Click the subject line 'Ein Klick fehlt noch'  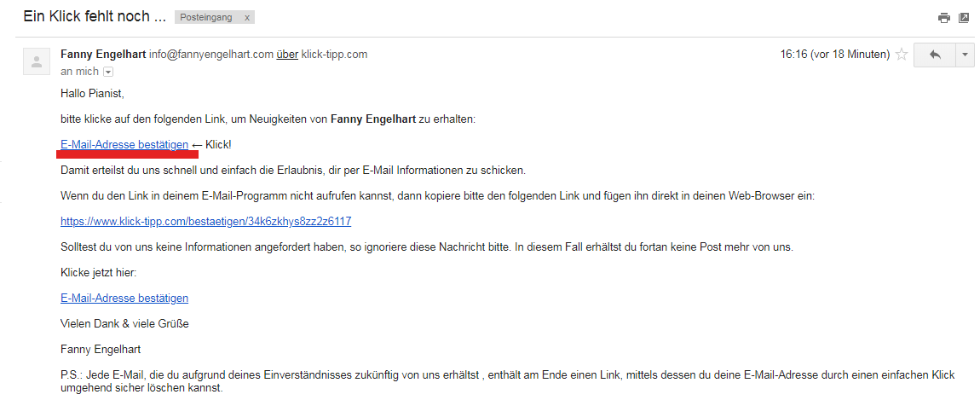pyautogui.click(x=95, y=17)
